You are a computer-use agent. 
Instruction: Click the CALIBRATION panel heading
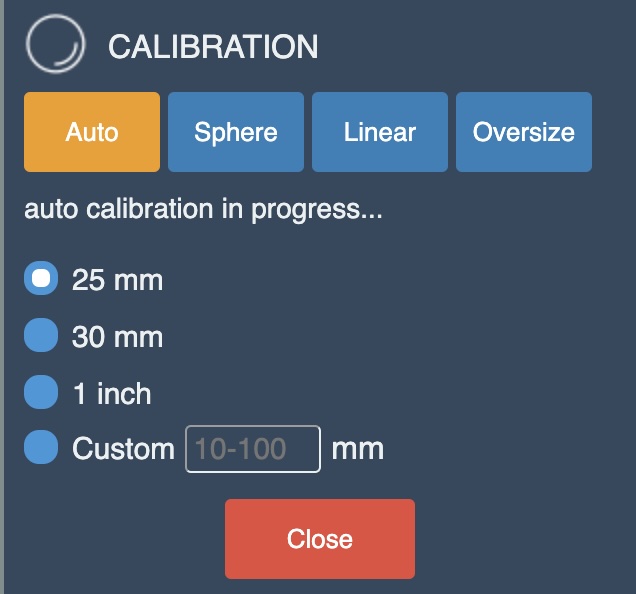tap(213, 46)
